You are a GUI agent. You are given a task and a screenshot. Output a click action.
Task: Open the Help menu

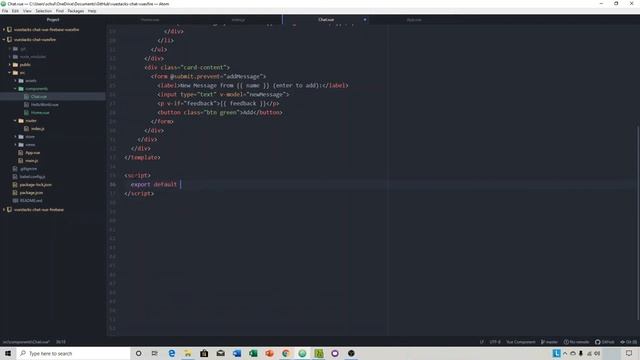pyautogui.click(x=92, y=11)
